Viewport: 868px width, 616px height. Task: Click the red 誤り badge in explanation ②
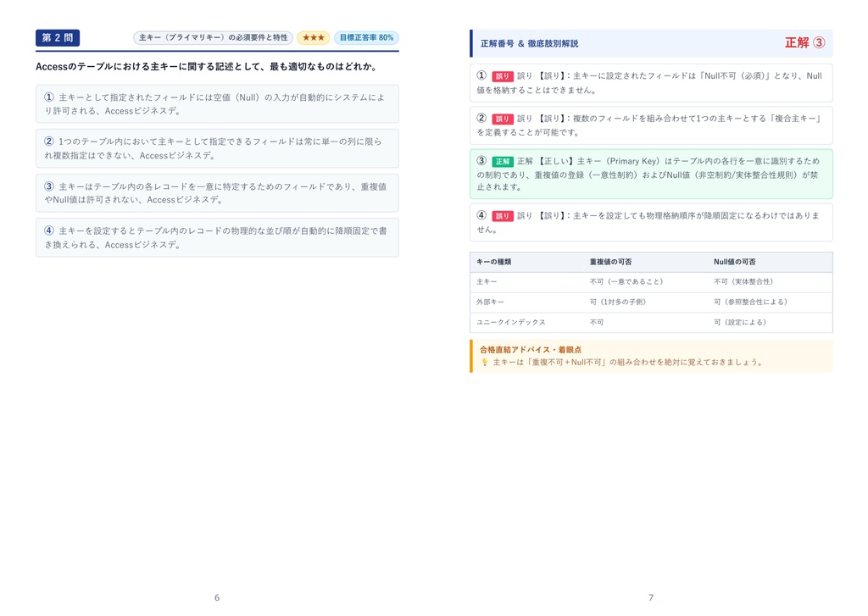coord(503,119)
